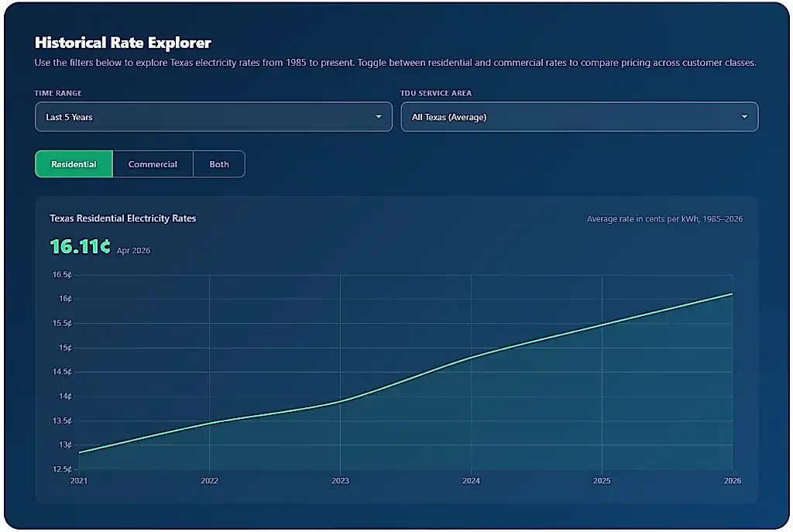Viewport: 793px width, 532px height.
Task: Click the 13.5¢ y-axis label
Action: click(62, 420)
